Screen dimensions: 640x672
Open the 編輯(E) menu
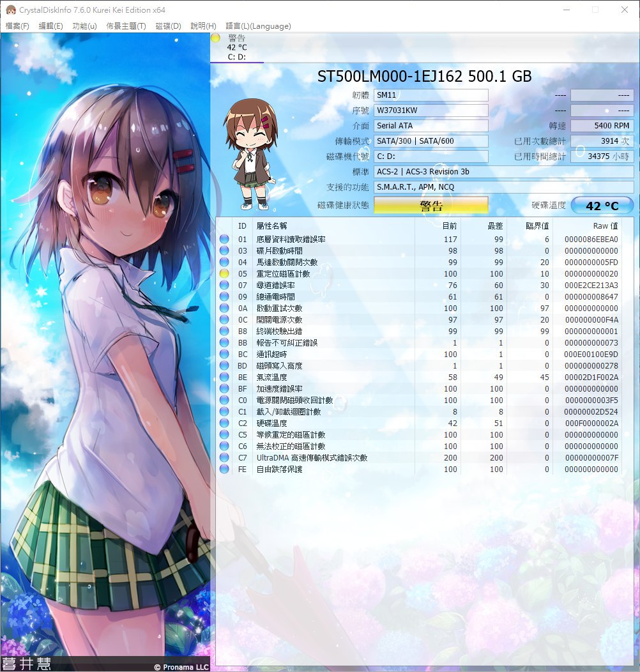point(50,26)
